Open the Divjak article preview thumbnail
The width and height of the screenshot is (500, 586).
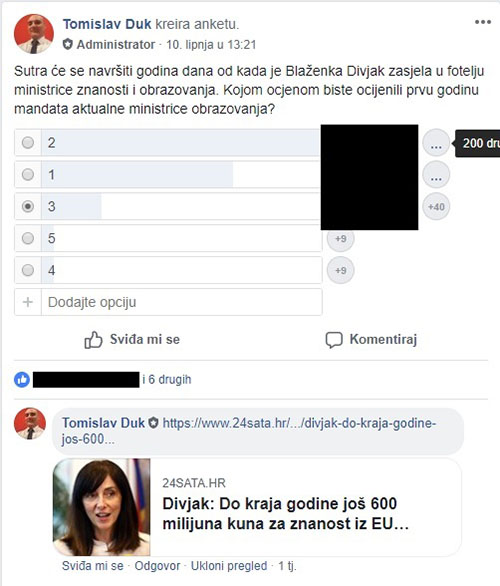tap(102, 507)
